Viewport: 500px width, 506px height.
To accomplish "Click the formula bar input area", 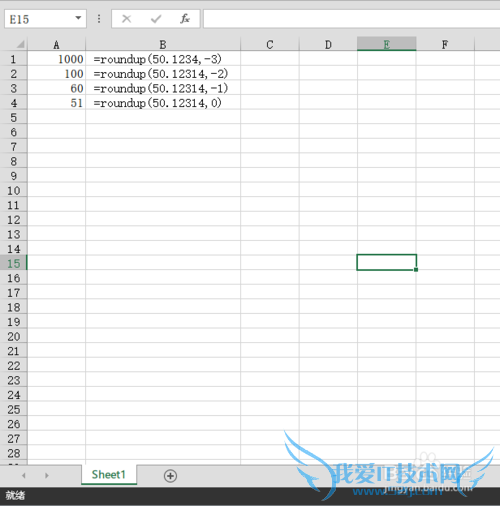I will (352, 19).
